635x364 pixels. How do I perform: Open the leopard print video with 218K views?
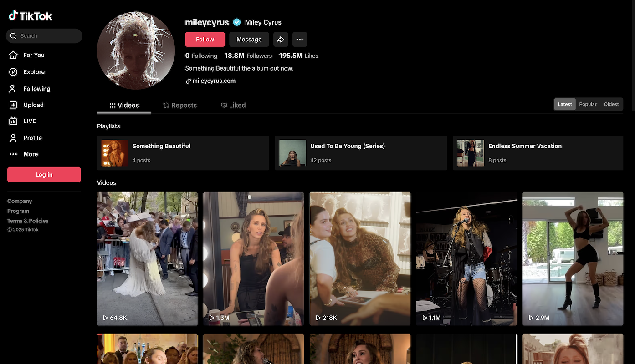pyautogui.click(x=360, y=259)
